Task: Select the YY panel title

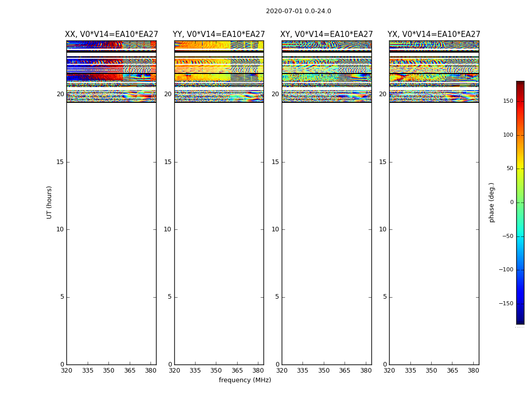Action: pyautogui.click(x=219, y=34)
